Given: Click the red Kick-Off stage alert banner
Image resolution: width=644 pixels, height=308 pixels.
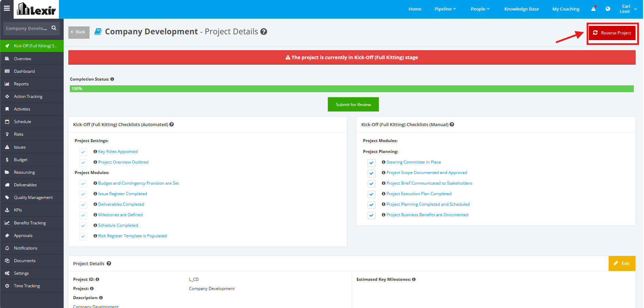Looking at the screenshot, I should (x=352, y=57).
